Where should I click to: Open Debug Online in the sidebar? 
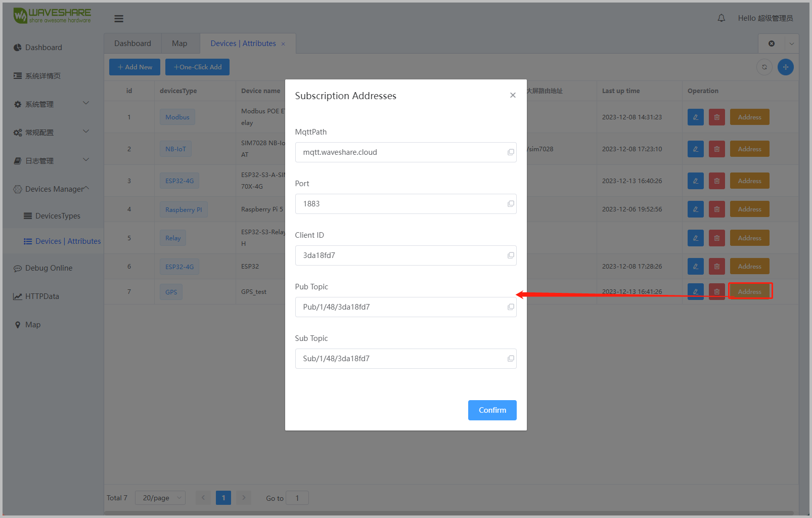(49, 268)
